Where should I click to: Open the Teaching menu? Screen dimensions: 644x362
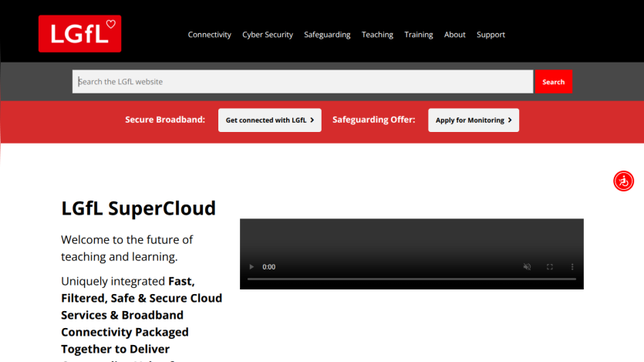(377, 35)
